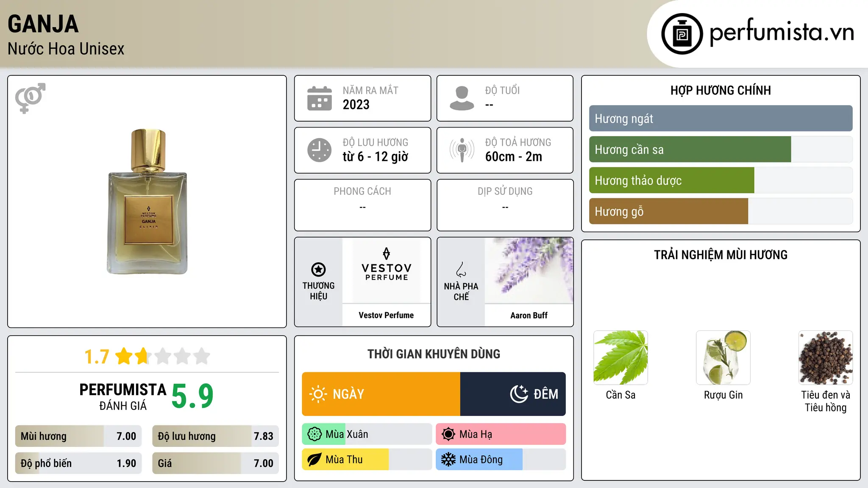Click the Hương thảo dược accord bar
The height and width of the screenshot is (488, 868).
[x=721, y=180]
